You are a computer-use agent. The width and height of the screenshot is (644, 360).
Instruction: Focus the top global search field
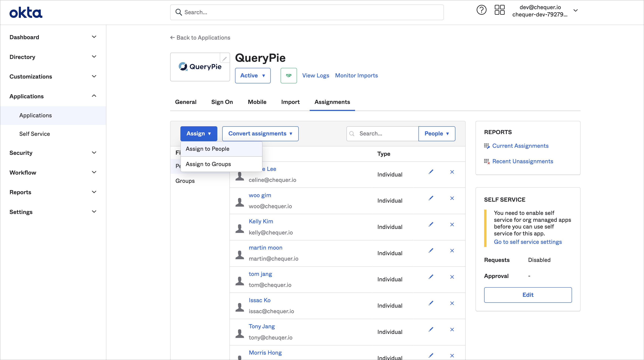(x=307, y=12)
